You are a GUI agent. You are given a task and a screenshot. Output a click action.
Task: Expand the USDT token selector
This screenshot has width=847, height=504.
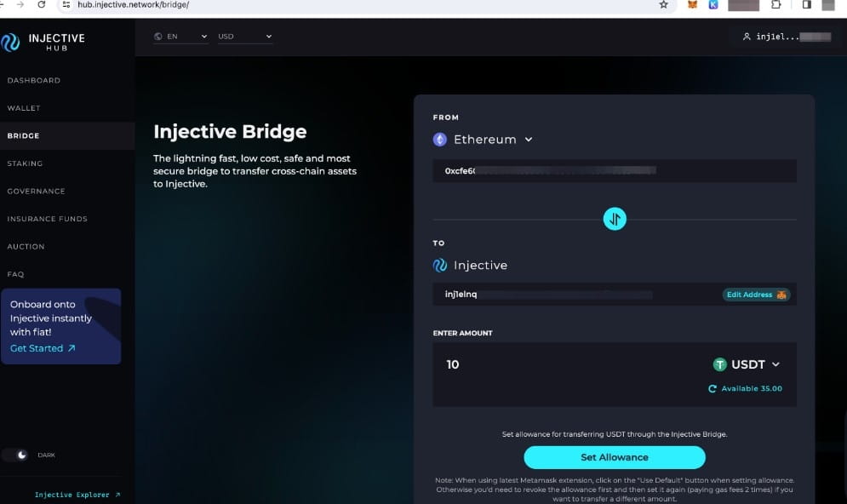coord(775,364)
